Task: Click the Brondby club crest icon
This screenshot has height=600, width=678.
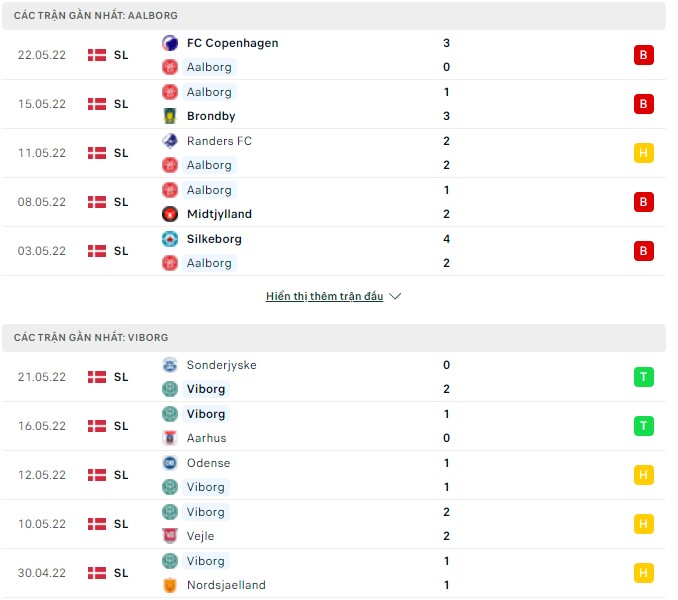Action: 170,116
